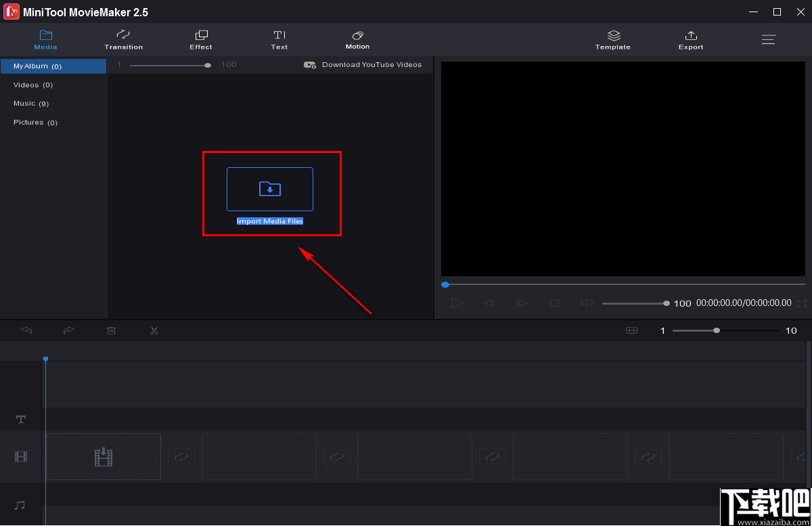
Task: Mute audio using the speaker icon under preview
Action: tap(586, 303)
